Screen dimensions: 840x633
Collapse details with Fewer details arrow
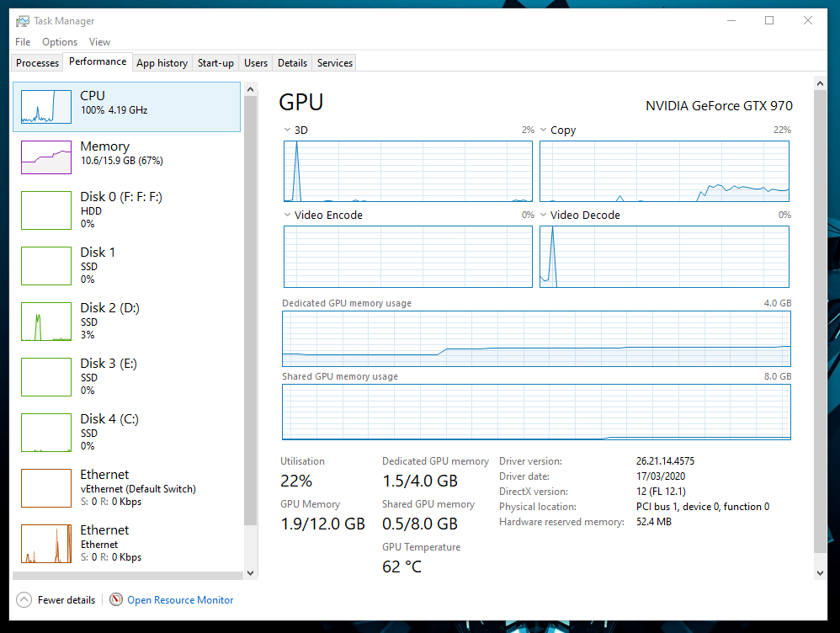[24, 600]
